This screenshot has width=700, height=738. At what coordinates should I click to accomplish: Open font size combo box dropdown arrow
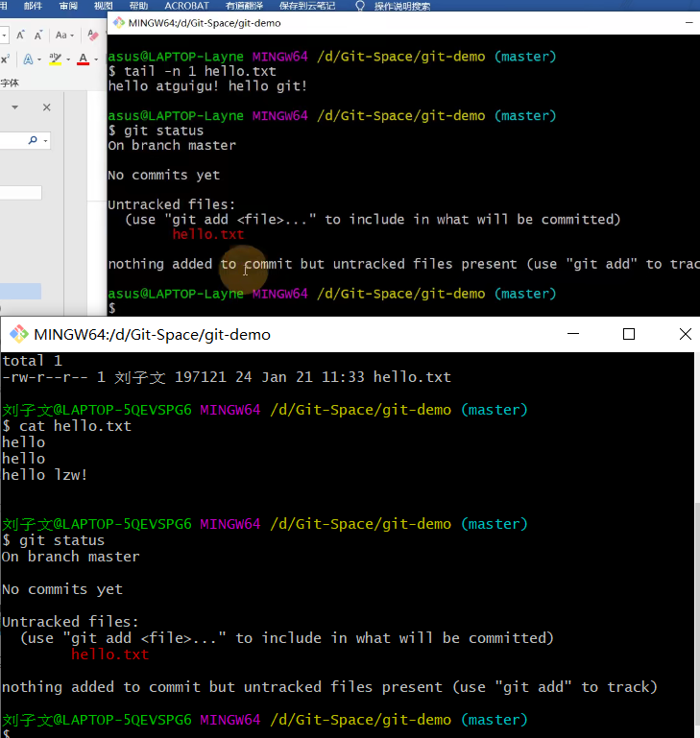pyautogui.click(x=4, y=36)
